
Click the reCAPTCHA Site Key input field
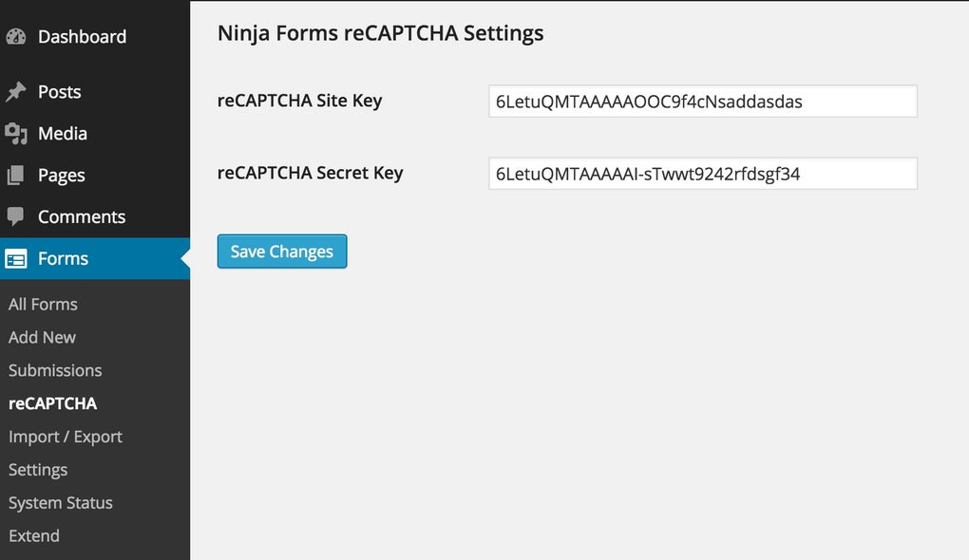point(702,101)
